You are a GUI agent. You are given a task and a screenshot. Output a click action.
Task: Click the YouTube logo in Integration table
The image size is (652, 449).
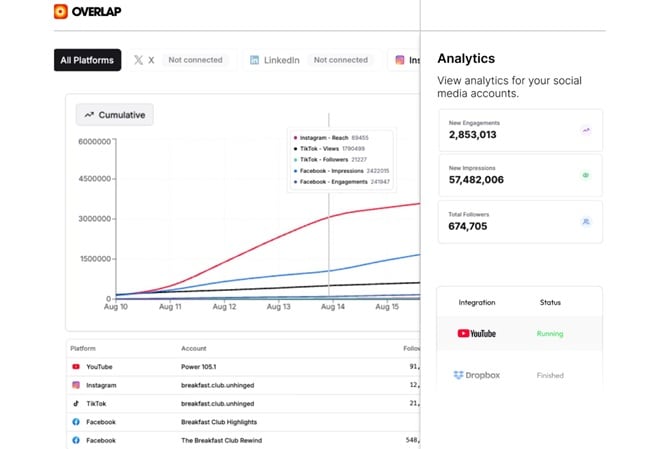click(477, 333)
